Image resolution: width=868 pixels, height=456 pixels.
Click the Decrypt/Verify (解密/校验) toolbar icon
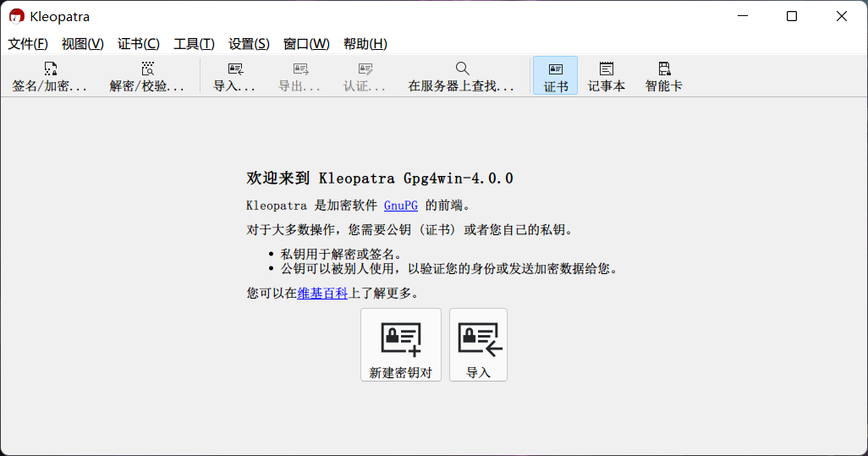147,76
